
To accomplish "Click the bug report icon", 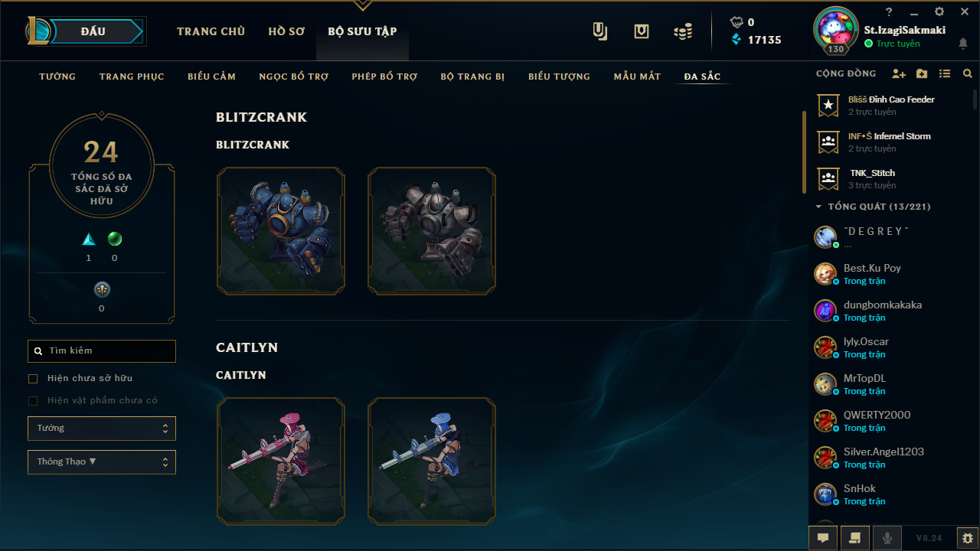I will (x=968, y=538).
